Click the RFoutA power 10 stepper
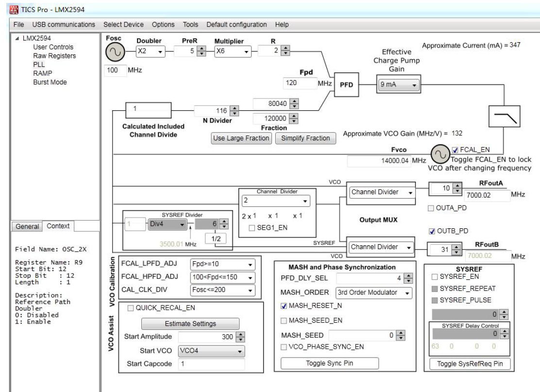 pyautogui.click(x=457, y=188)
